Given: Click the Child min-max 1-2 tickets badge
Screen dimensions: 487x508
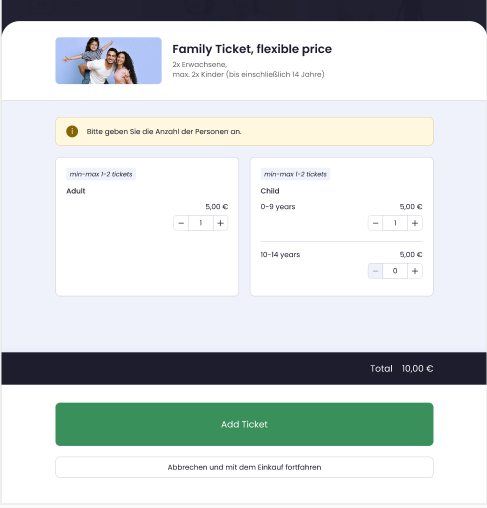Looking at the screenshot, I should [x=295, y=174].
